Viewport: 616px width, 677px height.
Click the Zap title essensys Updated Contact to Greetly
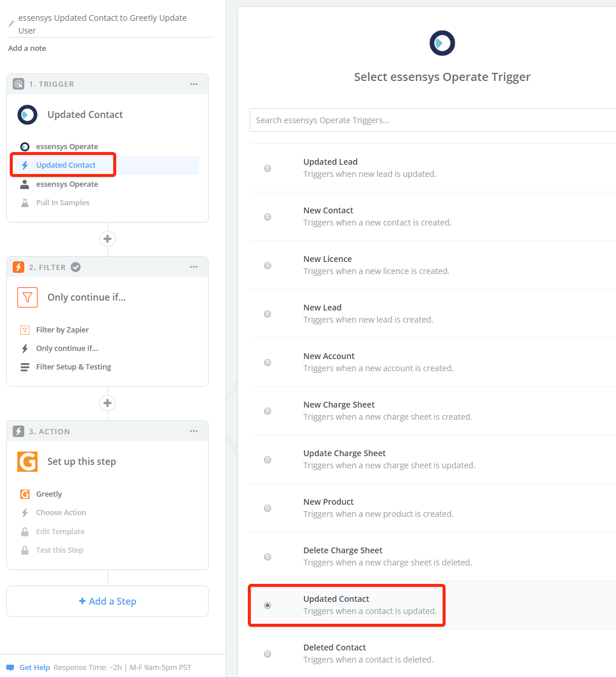[102, 24]
